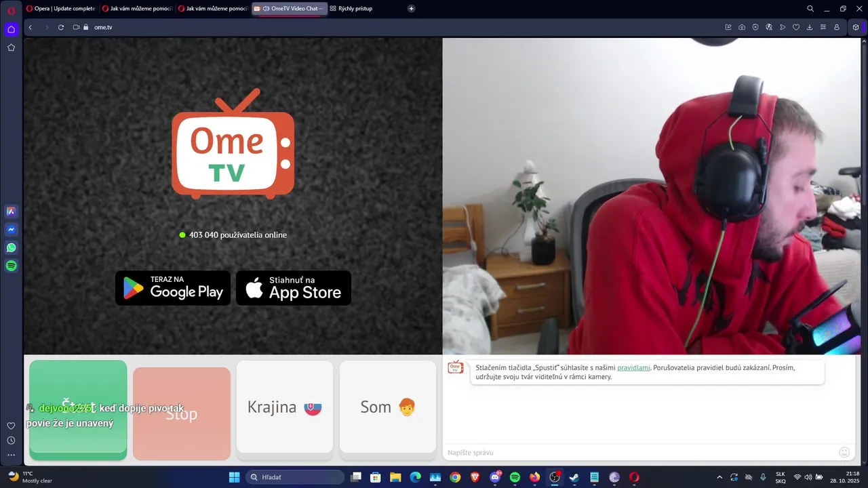Screen dimensions: 868x488
Task: Open history clock icon in sidebar
Action: pos(11,441)
